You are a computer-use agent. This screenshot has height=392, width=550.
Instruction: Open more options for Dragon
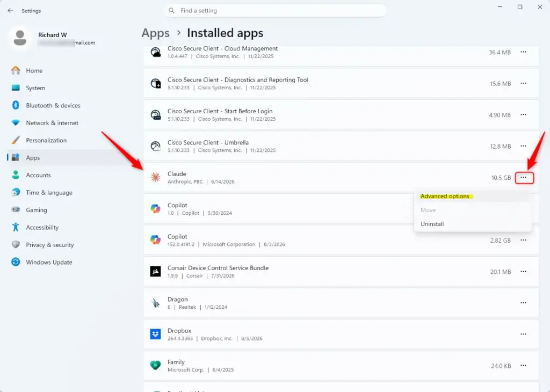(x=523, y=302)
